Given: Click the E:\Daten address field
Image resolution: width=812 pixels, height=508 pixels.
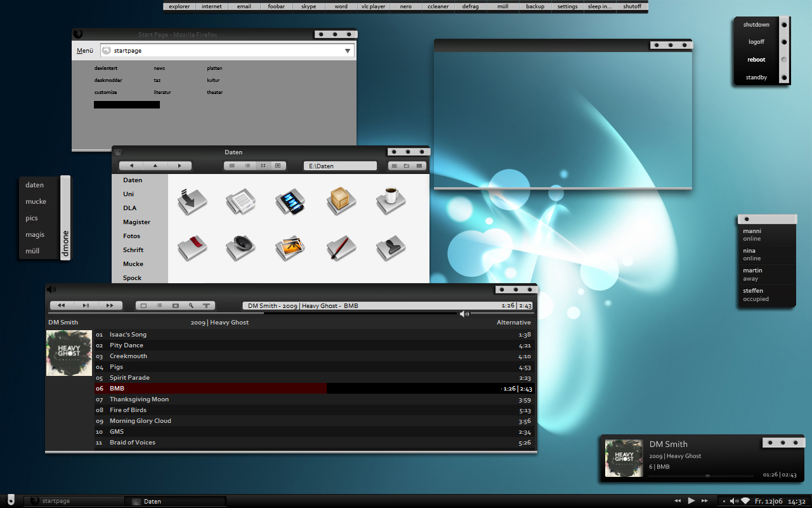Looking at the screenshot, I should click(340, 166).
